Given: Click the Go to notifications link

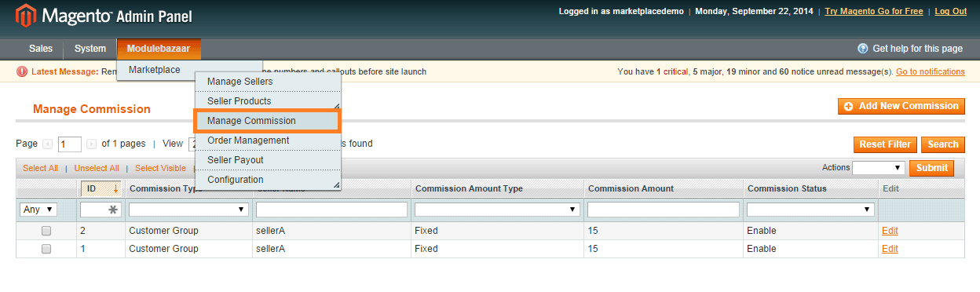Looking at the screenshot, I should point(931,71).
